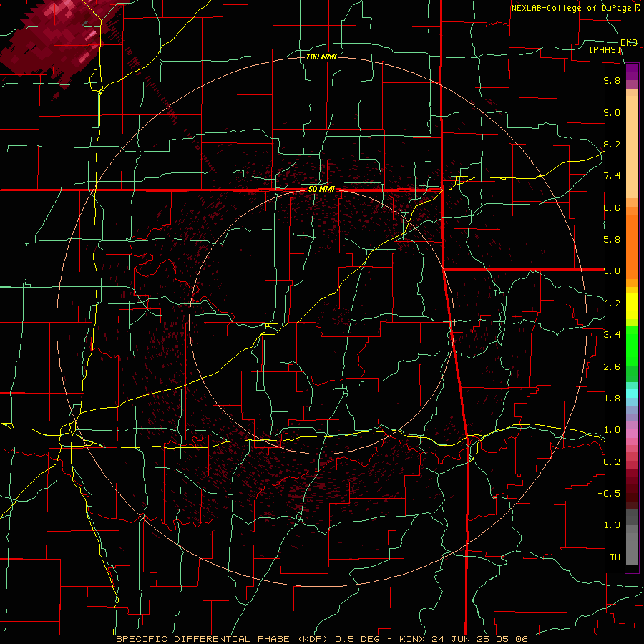Click the TH threshold label on legend

[x=615, y=557]
